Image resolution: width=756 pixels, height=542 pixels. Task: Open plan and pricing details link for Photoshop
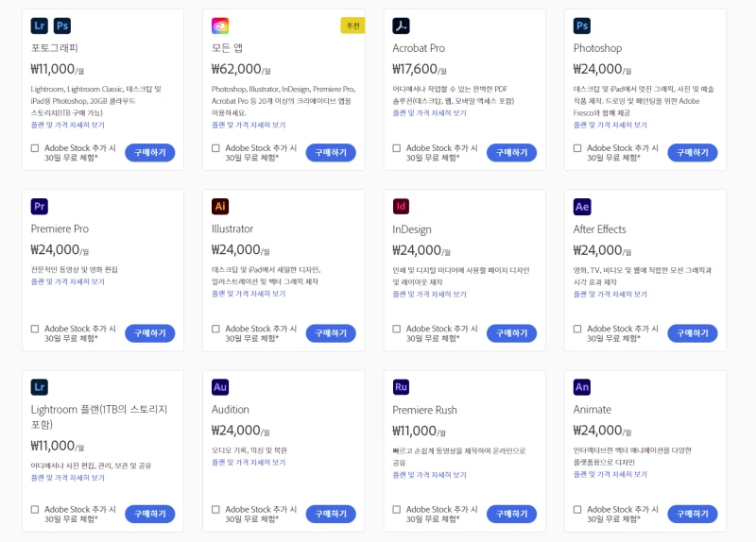(x=610, y=125)
